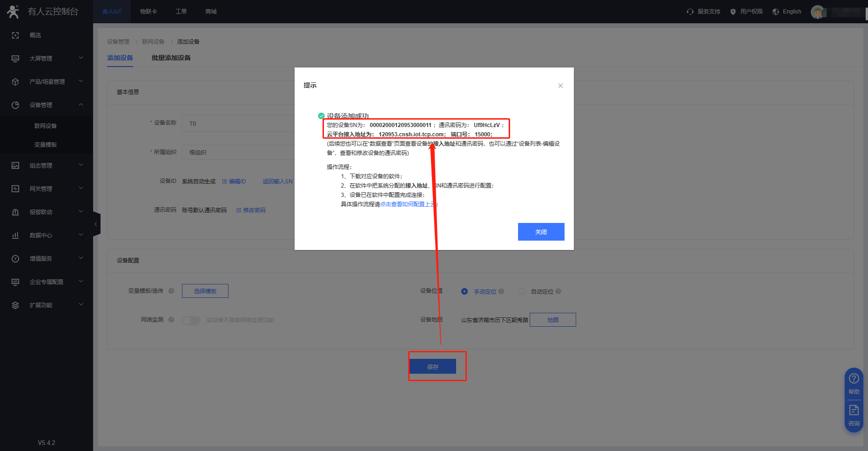Image resolution: width=868 pixels, height=451 pixels.
Task: Close the 提示 dialog with X
Action: click(x=560, y=86)
